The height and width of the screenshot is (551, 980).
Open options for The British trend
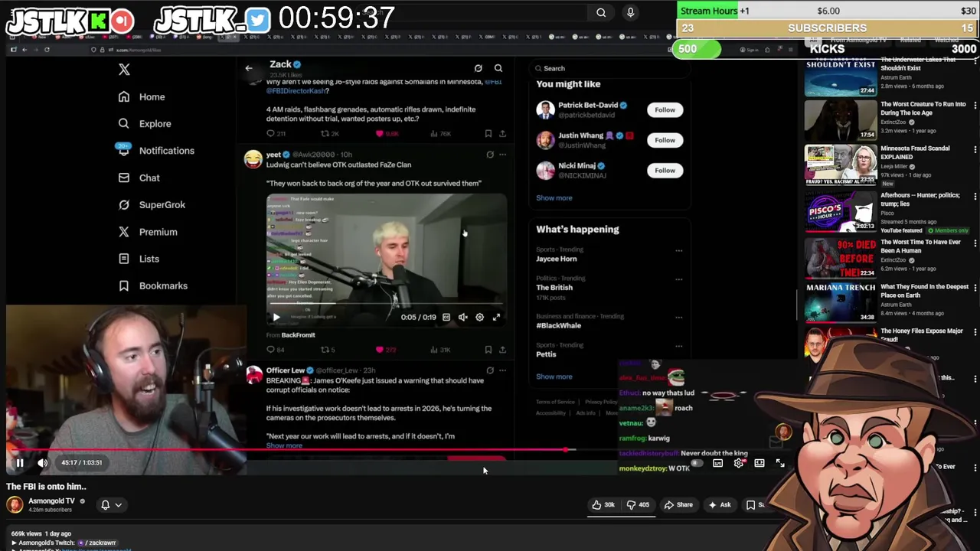678,279
